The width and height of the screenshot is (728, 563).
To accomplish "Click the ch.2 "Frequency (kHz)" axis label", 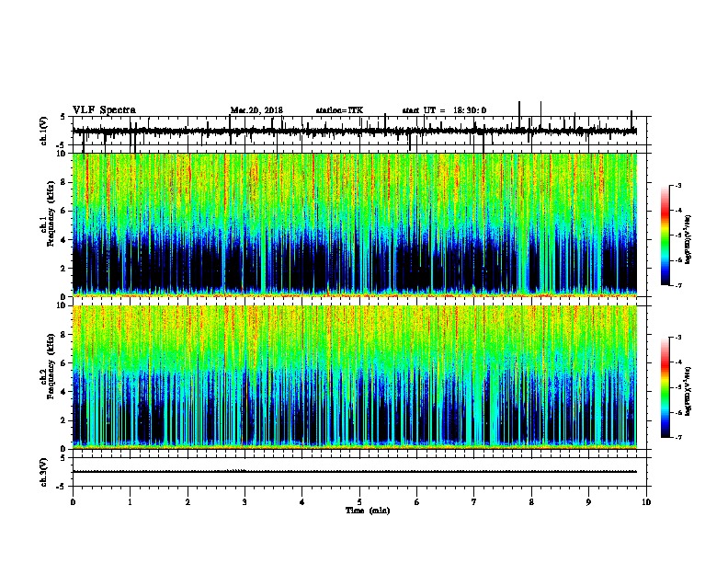I will (x=51, y=366).
